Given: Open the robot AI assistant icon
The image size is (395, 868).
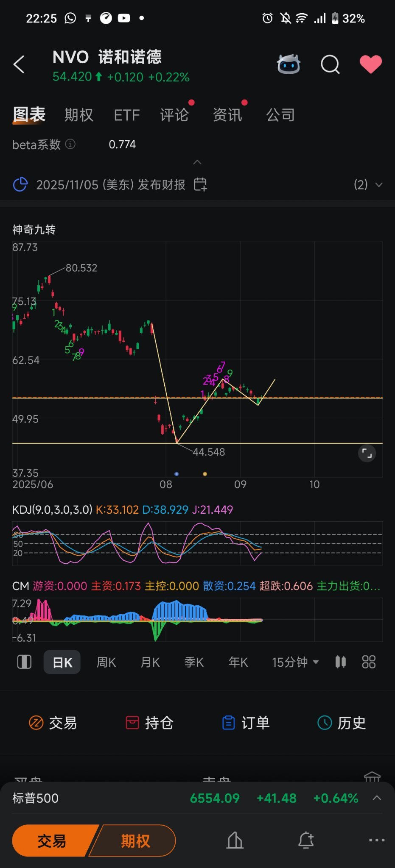Looking at the screenshot, I should pos(289,64).
